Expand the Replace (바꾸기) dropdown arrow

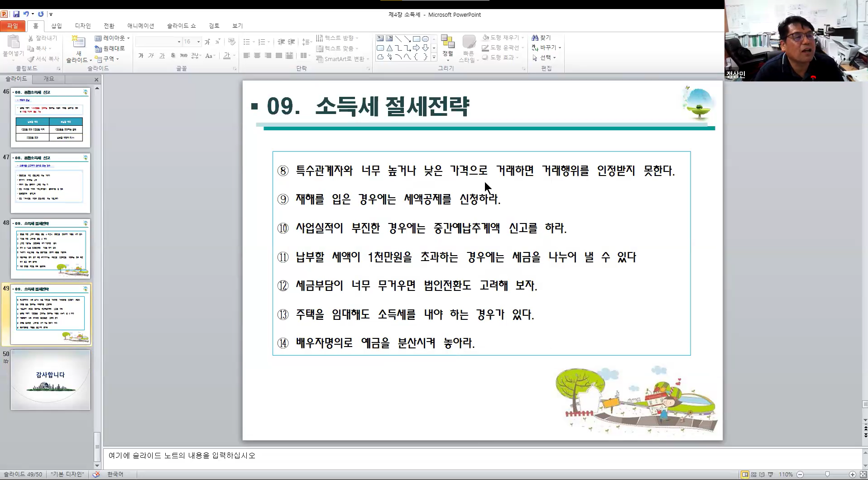(x=560, y=48)
